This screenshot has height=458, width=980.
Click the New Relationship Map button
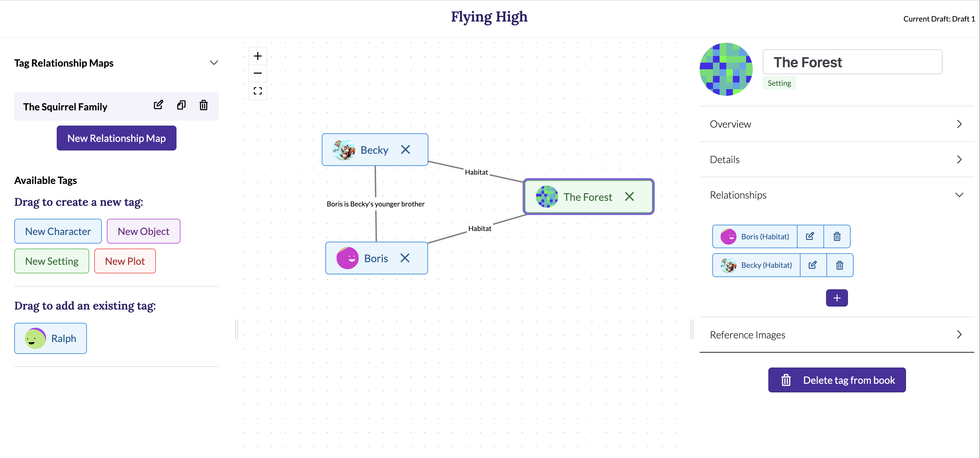coord(116,138)
